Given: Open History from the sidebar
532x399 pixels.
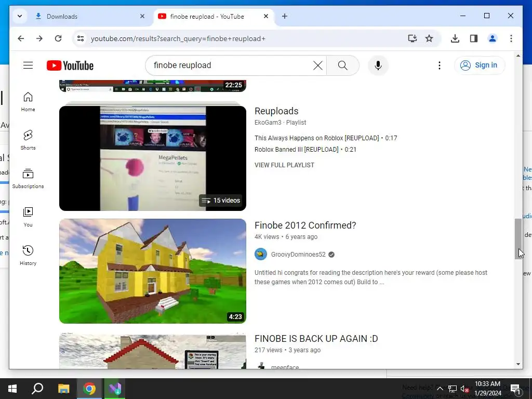Looking at the screenshot, I should pyautogui.click(x=28, y=256).
